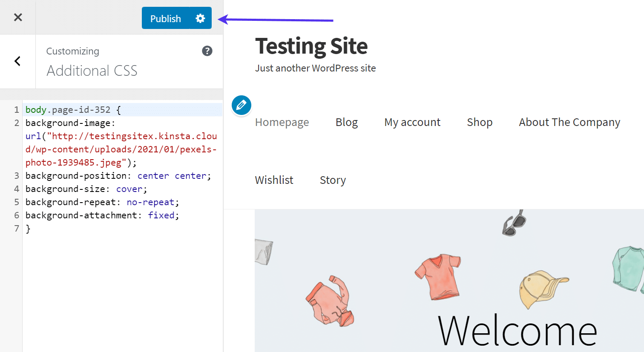Collapse Additional CSS back to the menu
This screenshot has height=352, width=644.
[17, 61]
